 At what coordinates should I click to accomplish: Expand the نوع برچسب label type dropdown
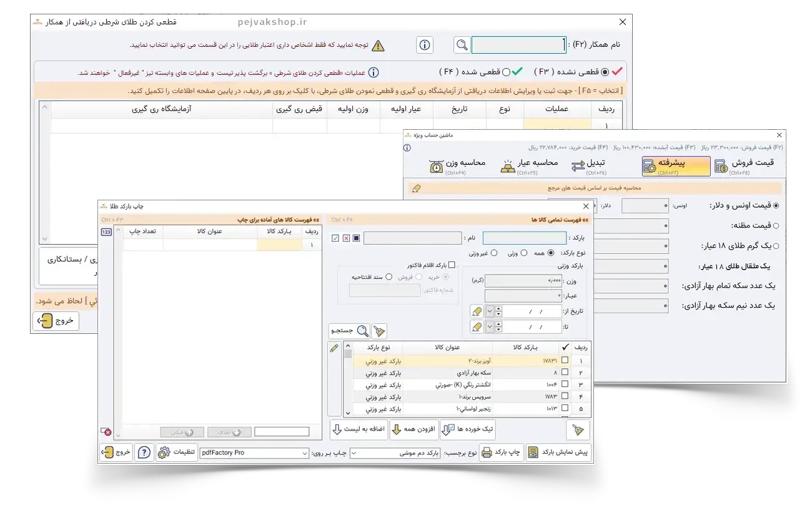tap(354, 453)
